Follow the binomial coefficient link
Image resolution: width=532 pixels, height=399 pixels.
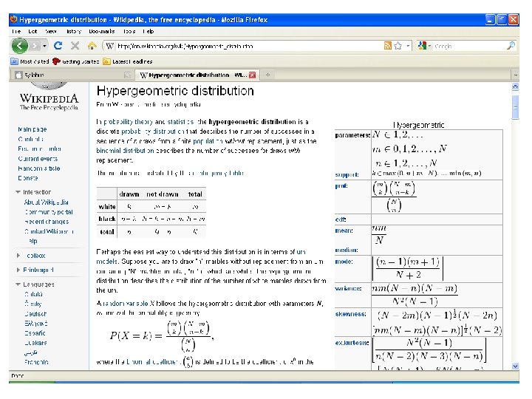coord(152,362)
